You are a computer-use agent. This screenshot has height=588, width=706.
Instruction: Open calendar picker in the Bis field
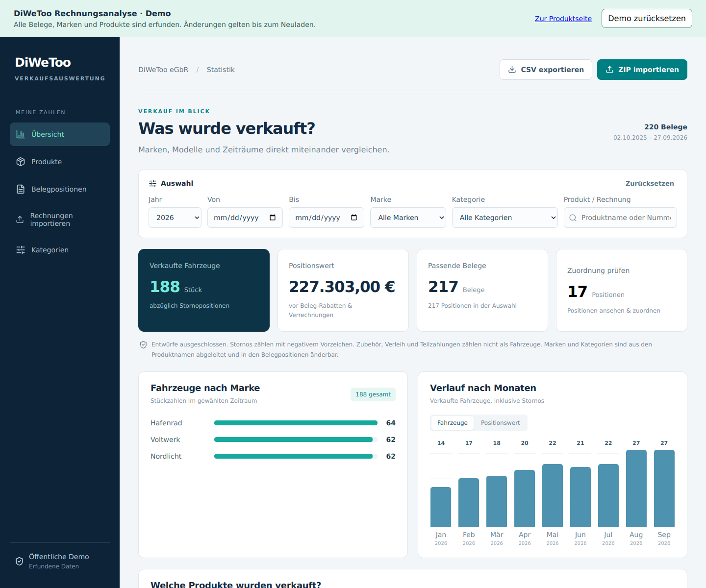(354, 218)
